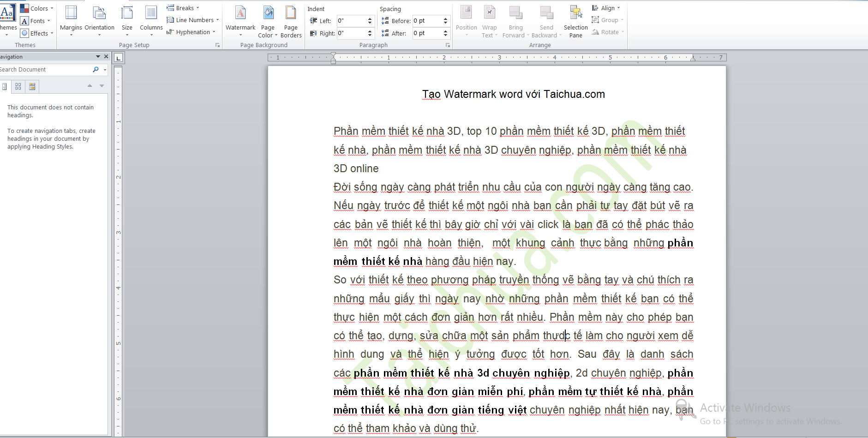Click the tab selector ruler button
868x438 pixels.
119,58
